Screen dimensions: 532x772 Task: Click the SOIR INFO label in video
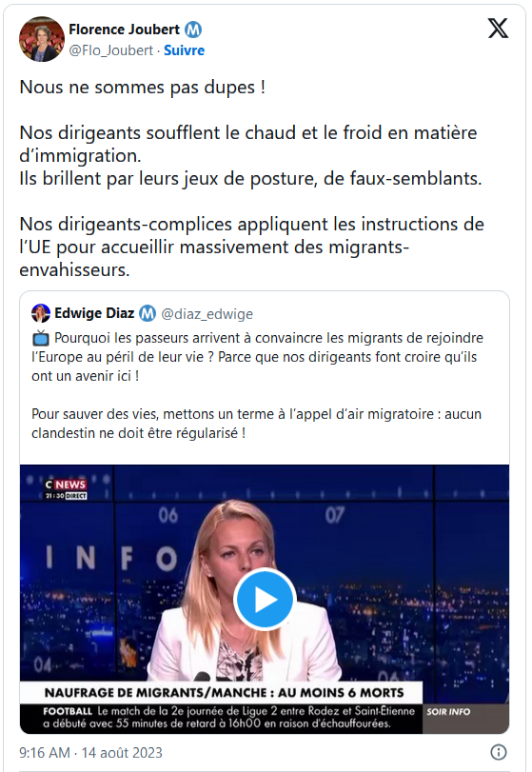tap(448, 711)
